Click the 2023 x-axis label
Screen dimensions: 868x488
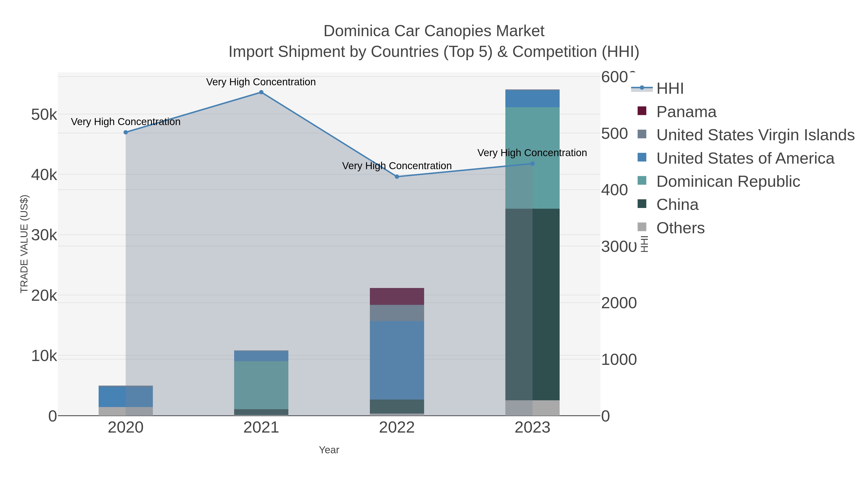pos(532,428)
